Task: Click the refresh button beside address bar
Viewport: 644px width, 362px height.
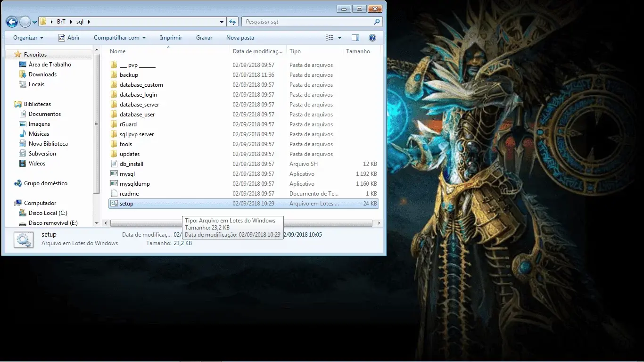Action: tap(232, 22)
